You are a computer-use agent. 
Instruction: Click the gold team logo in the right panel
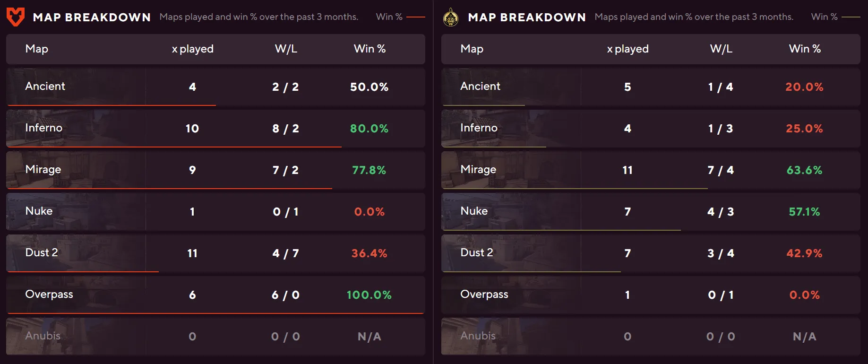(451, 17)
